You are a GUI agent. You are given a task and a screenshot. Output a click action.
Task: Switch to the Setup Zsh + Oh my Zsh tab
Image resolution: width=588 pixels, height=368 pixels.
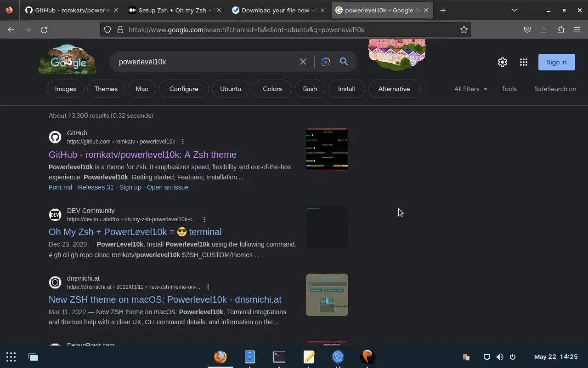(175, 10)
